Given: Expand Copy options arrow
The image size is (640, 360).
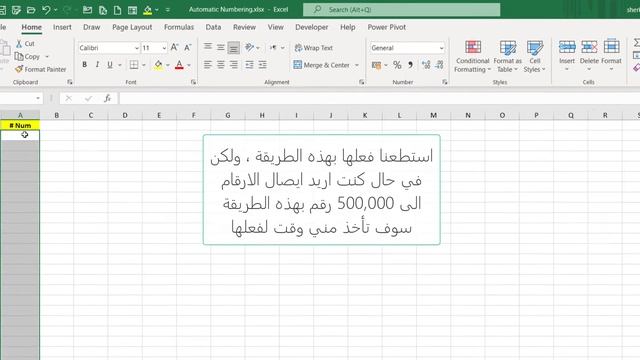Looking at the screenshot, I should tap(47, 57).
